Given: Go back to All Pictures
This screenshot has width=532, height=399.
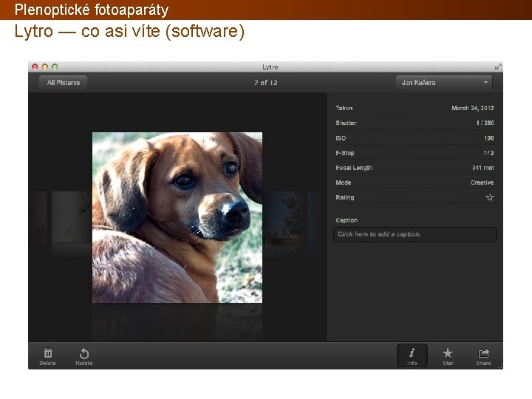Looking at the screenshot, I should pos(64,83).
